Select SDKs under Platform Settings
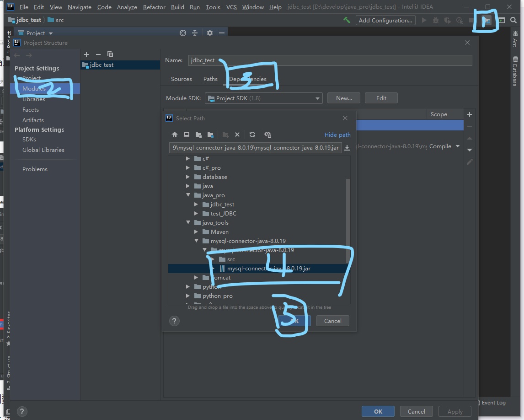This screenshot has width=524, height=420. click(x=29, y=140)
